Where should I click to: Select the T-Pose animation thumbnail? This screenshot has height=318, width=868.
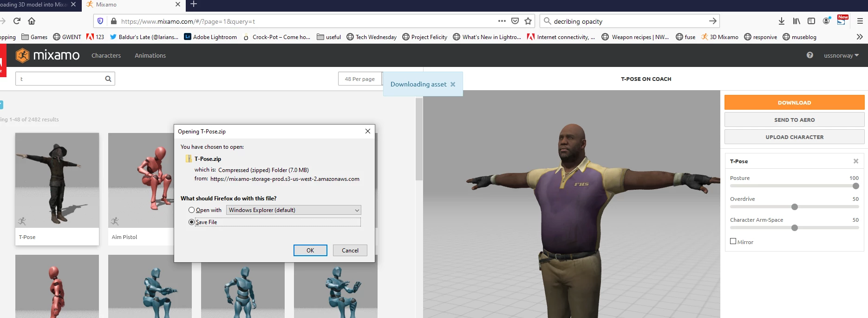[x=57, y=180]
